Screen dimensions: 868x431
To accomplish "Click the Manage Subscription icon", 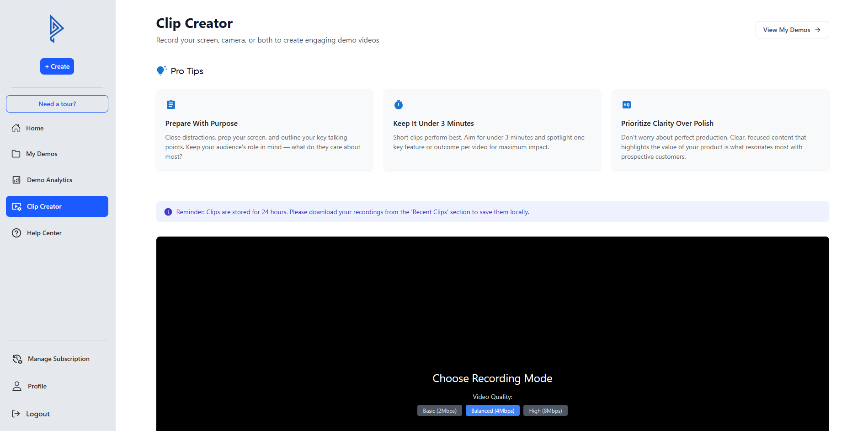I will (17, 359).
